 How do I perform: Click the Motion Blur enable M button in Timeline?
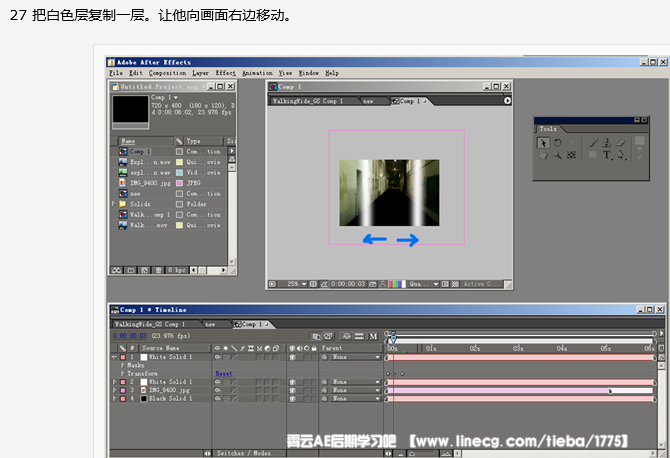373,336
